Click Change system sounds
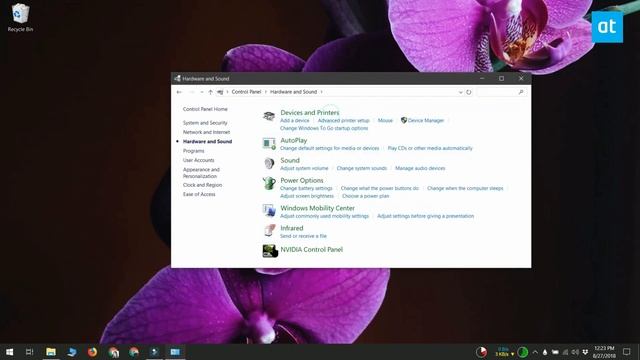This screenshot has width=640, height=360. [x=361, y=169]
